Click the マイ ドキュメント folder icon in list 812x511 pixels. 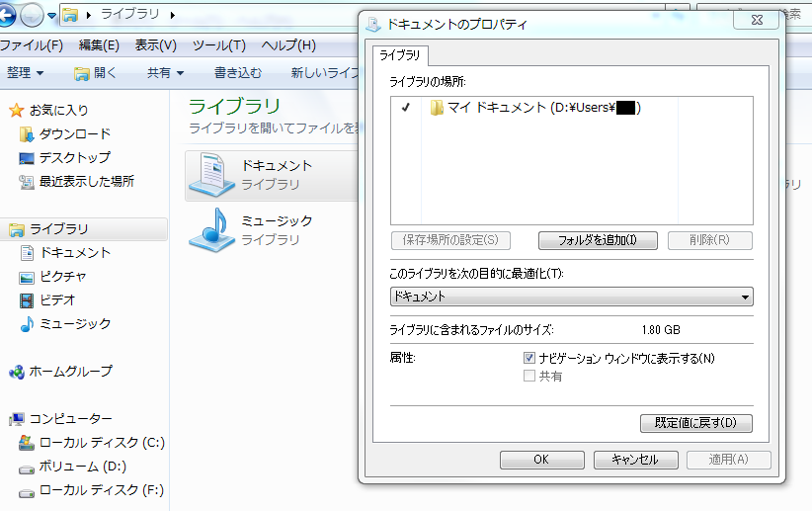click(x=437, y=108)
